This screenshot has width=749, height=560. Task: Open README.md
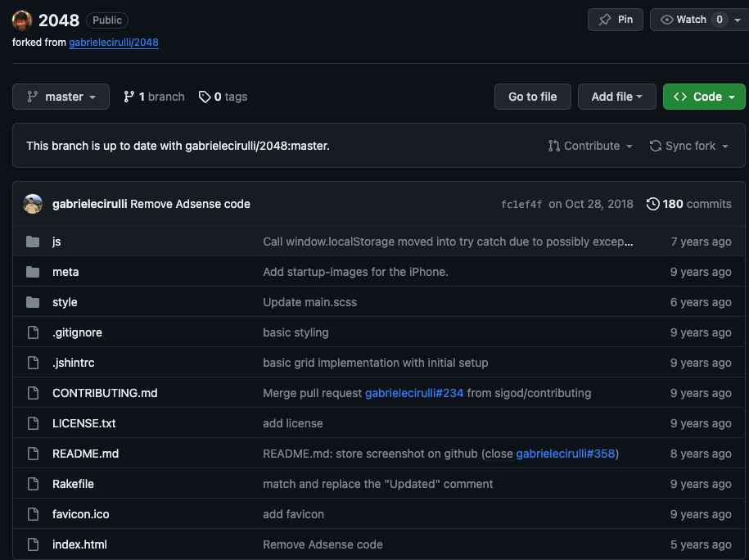(x=85, y=454)
